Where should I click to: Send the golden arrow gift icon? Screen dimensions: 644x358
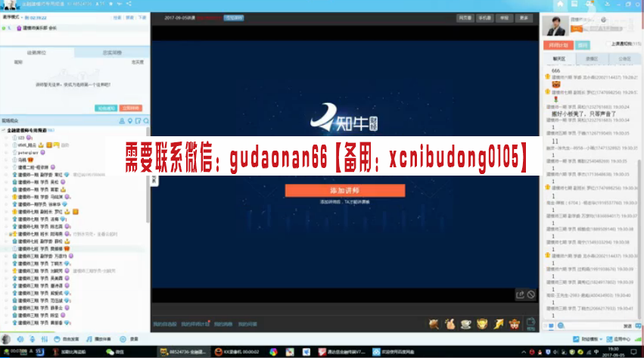point(499,325)
